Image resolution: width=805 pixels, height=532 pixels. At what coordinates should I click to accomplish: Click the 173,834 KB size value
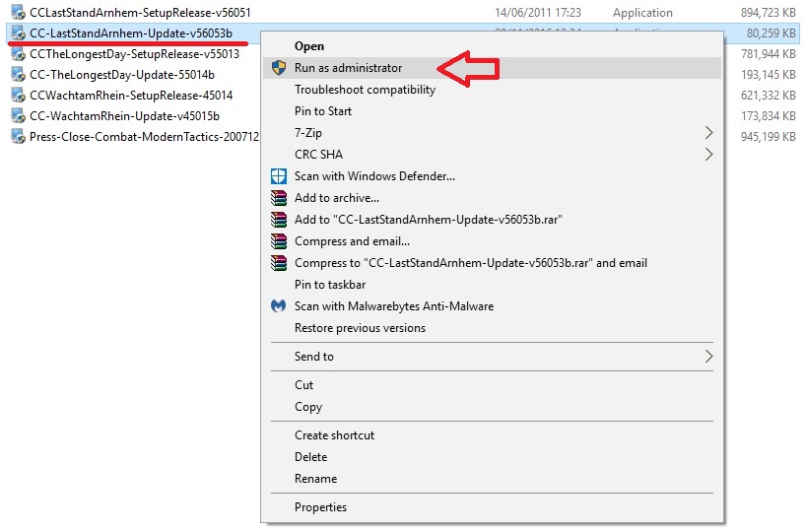[x=768, y=116]
